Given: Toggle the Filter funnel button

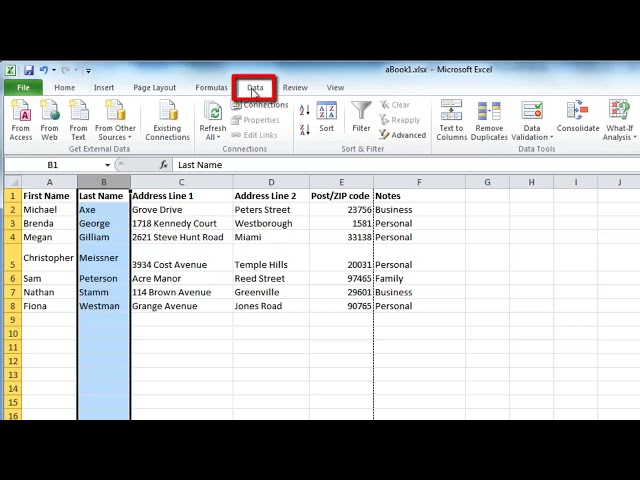Looking at the screenshot, I should [x=361, y=117].
